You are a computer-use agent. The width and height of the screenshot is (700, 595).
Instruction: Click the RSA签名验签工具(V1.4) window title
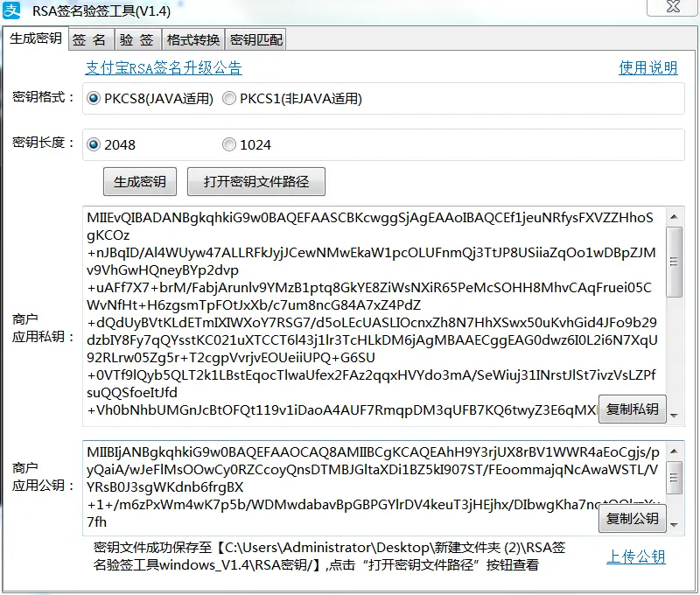pos(101,10)
